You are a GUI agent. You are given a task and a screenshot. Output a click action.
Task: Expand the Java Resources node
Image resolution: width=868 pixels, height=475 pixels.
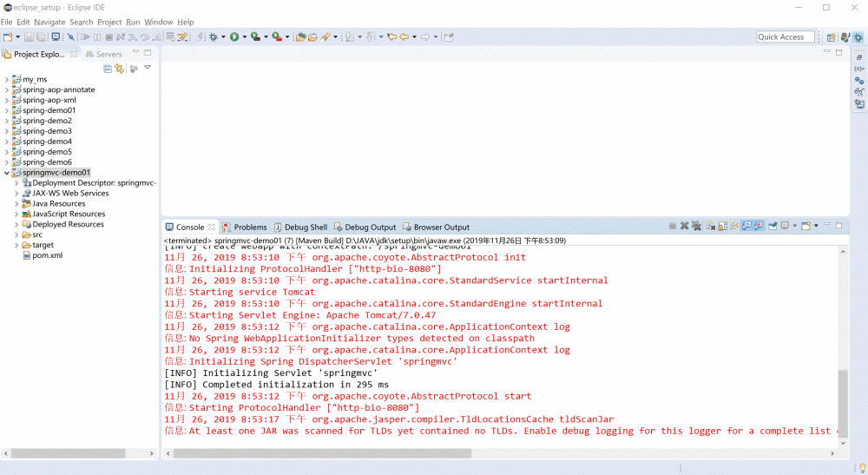pyautogui.click(x=16, y=204)
